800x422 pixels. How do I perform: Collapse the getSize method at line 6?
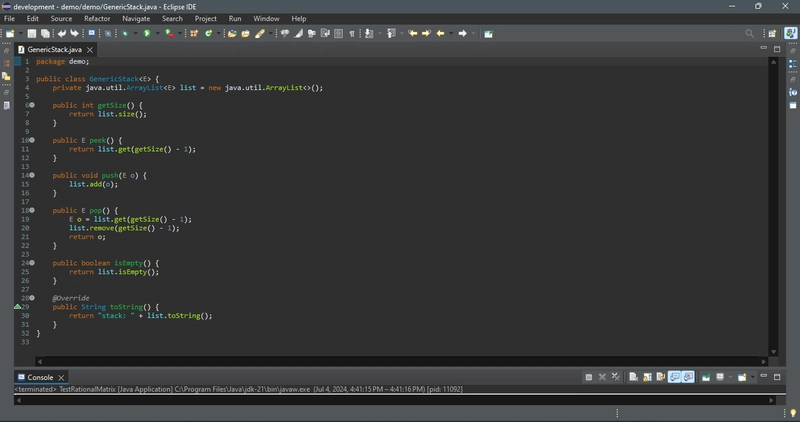click(32, 105)
